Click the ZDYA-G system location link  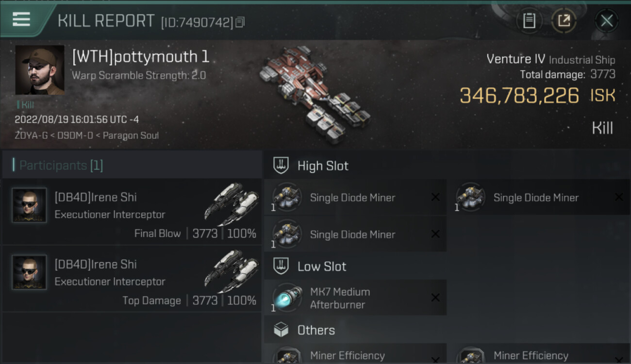point(31,135)
